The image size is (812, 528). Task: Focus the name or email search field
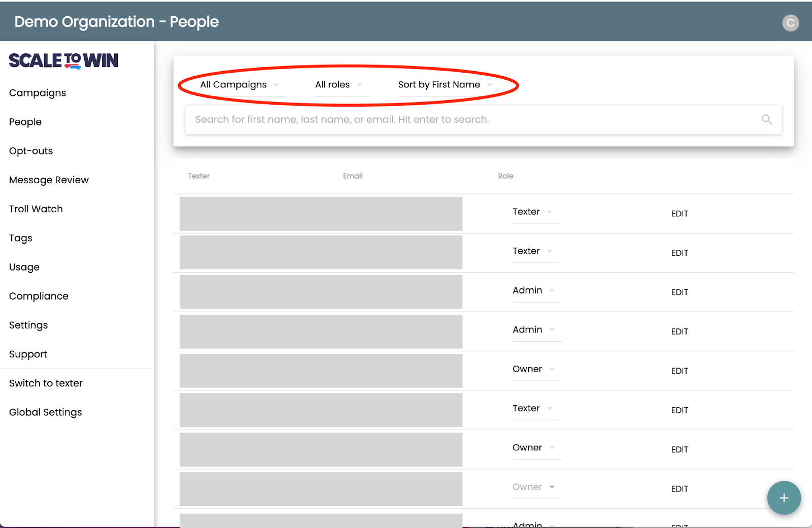tap(483, 120)
